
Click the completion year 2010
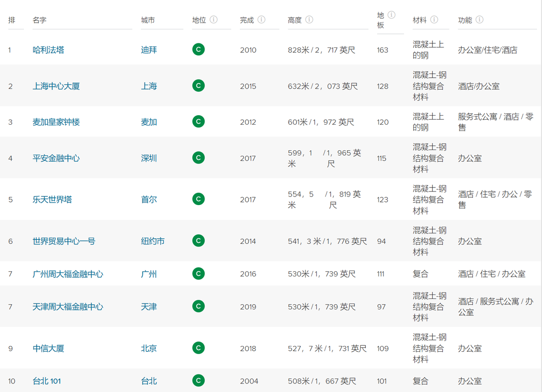tap(248, 50)
